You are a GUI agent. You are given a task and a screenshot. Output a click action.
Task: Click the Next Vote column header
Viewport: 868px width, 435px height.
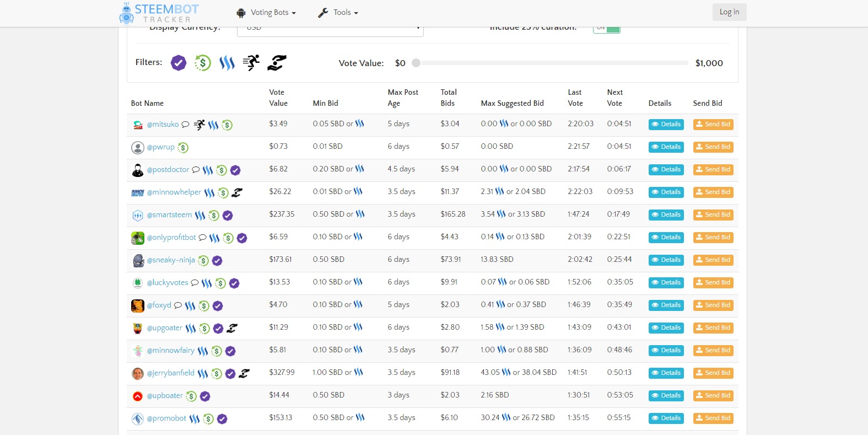(x=615, y=98)
